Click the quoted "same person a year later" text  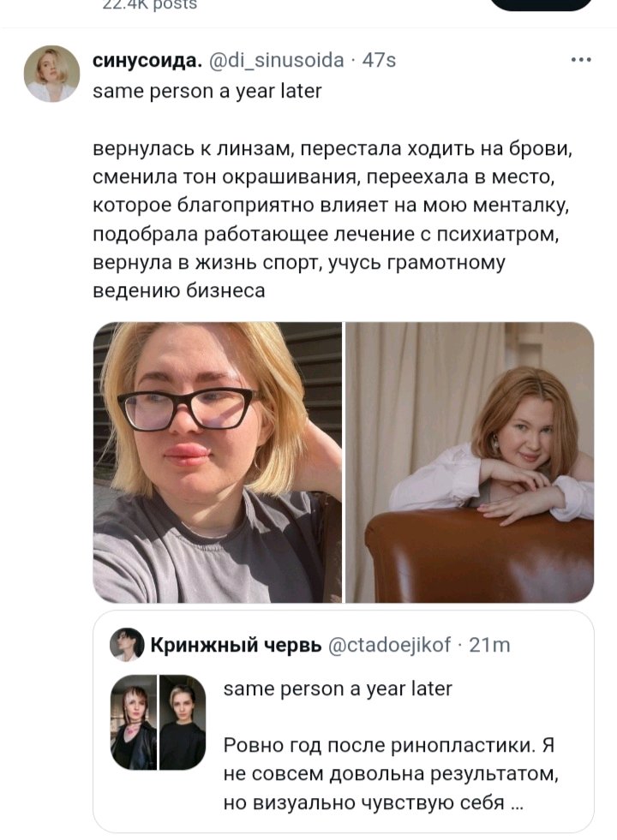[x=338, y=688]
